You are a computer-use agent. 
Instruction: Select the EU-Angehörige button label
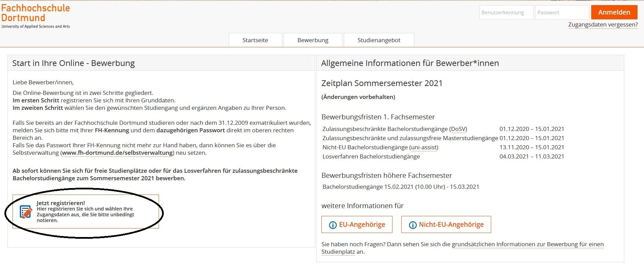pos(362,224)
